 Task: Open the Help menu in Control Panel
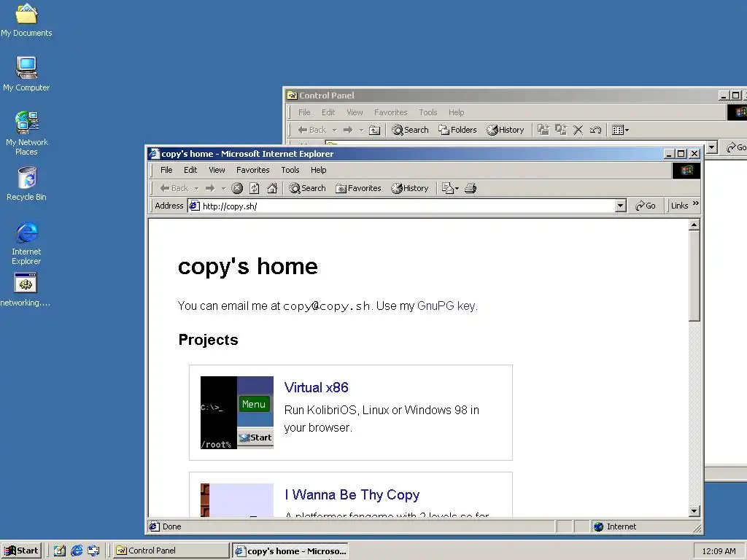[x=456, y=112]
